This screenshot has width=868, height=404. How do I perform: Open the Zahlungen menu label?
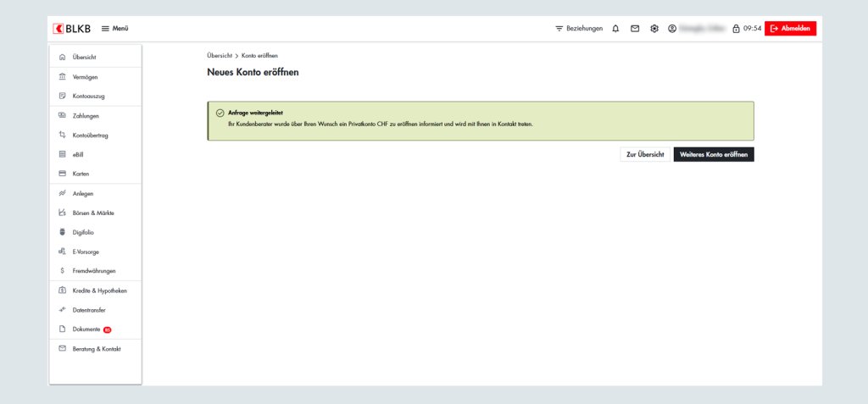pyautogui.click(x=86, y=116)
